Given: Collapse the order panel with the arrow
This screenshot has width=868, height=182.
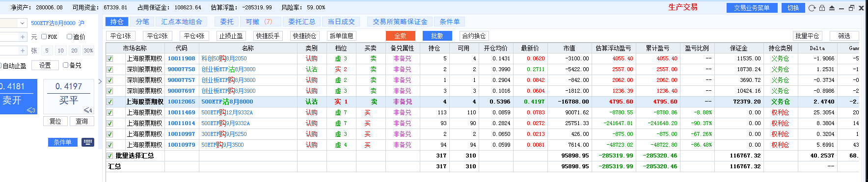Looking at the screenshot, I should (100, 81).
